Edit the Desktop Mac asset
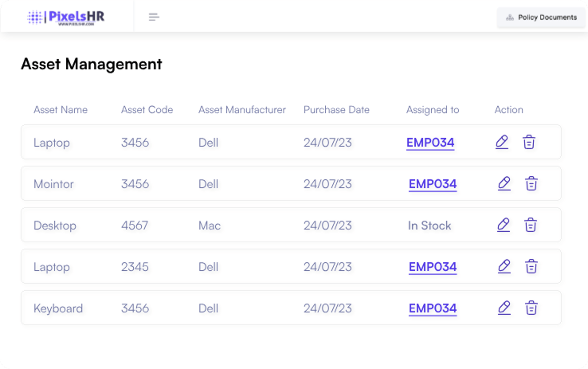588x369 pixels. [504, 225]
